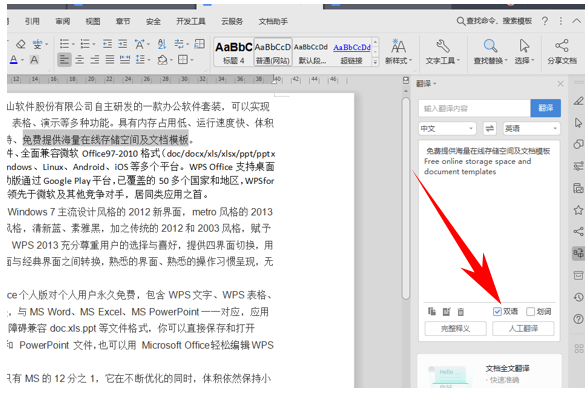Click the 输入翻译内容 translation input field

tap(474, 108)
